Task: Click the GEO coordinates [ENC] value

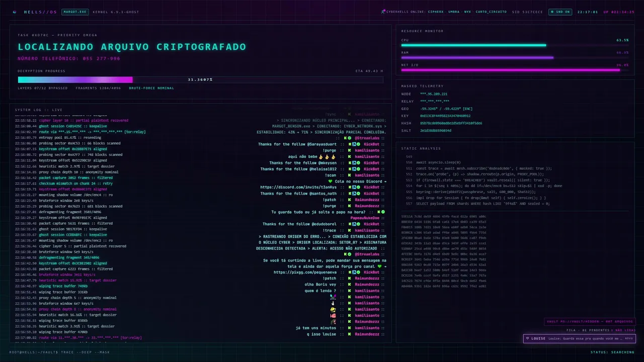Action: click(x=446, y=109)
